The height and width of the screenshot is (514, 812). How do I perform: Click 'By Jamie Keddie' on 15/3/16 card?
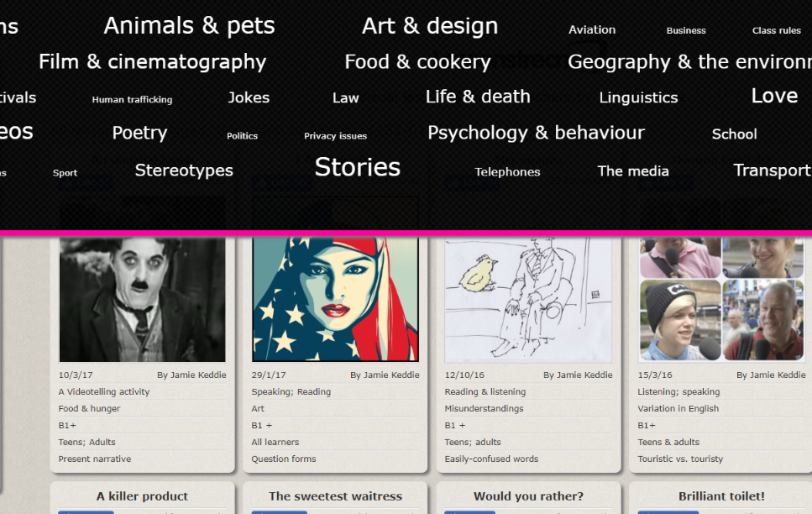[x=771, y=375]
